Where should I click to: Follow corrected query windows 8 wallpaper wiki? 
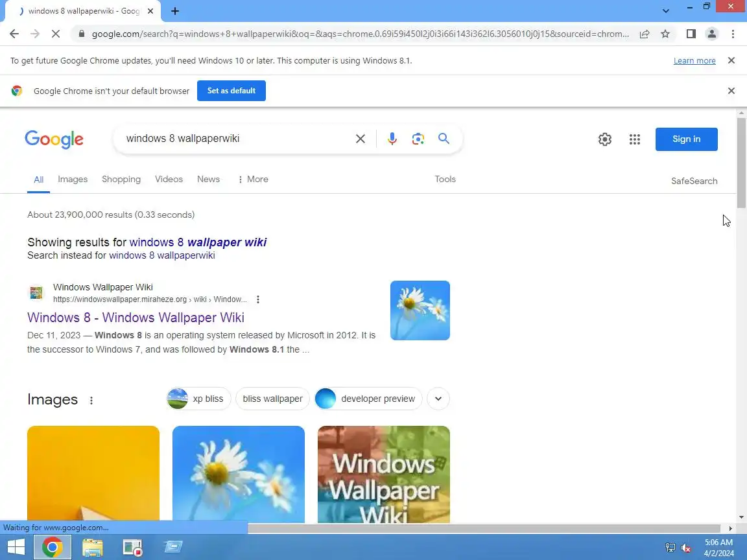[x=198, y=242]
